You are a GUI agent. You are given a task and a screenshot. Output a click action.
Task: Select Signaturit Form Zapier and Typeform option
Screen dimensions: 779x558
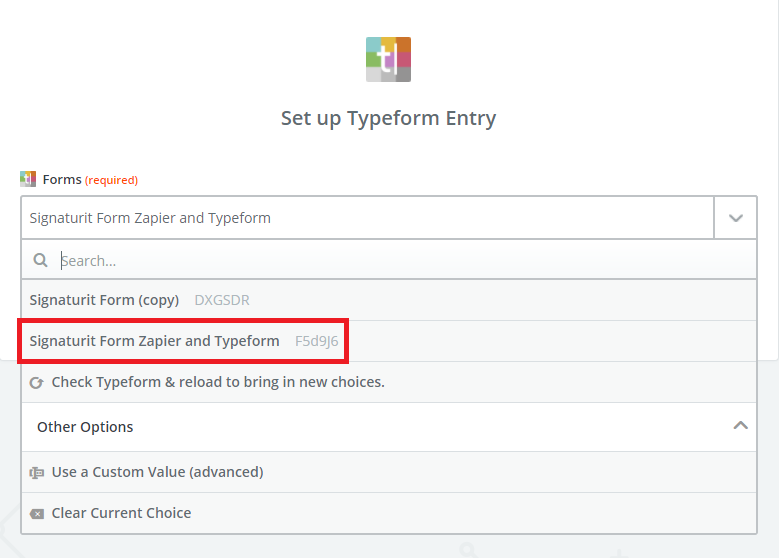[x=155, y=341]
